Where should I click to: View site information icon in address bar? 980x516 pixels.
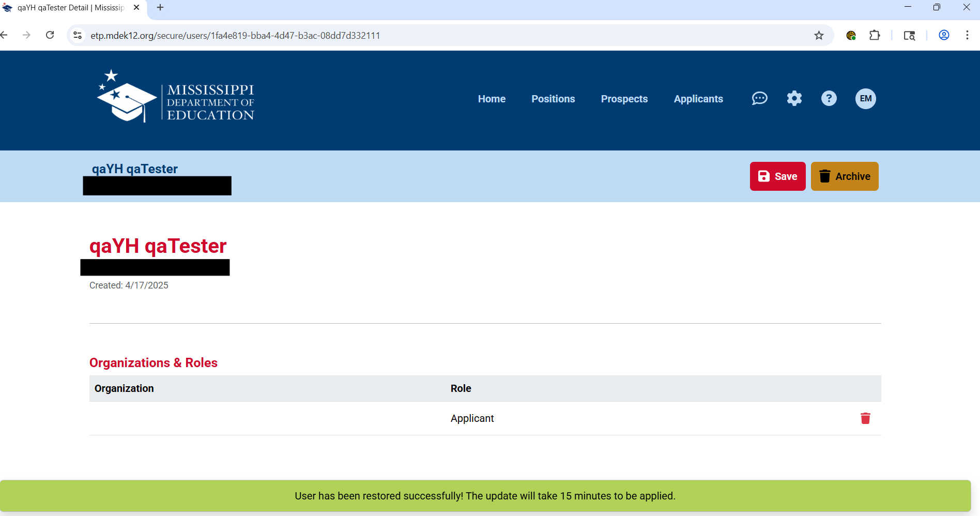tap(78, 35)
